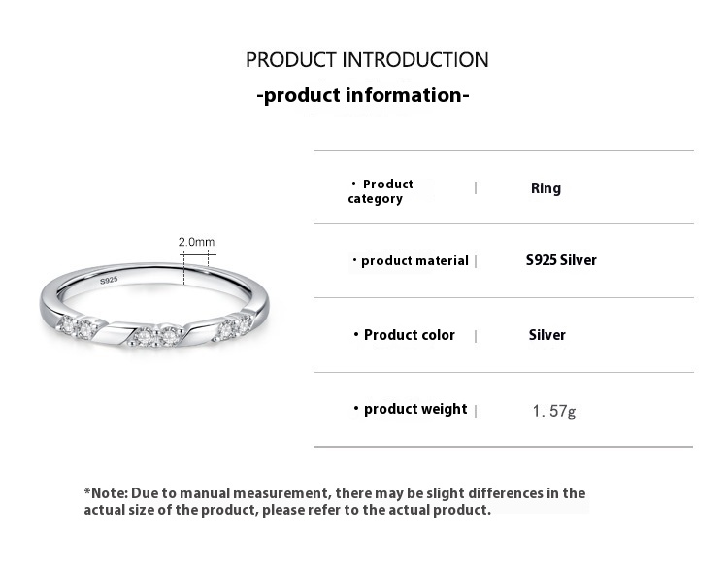The image size is (728, 572).
Task: Click the divider bar in the product weight row
Action: coord(476,410)
